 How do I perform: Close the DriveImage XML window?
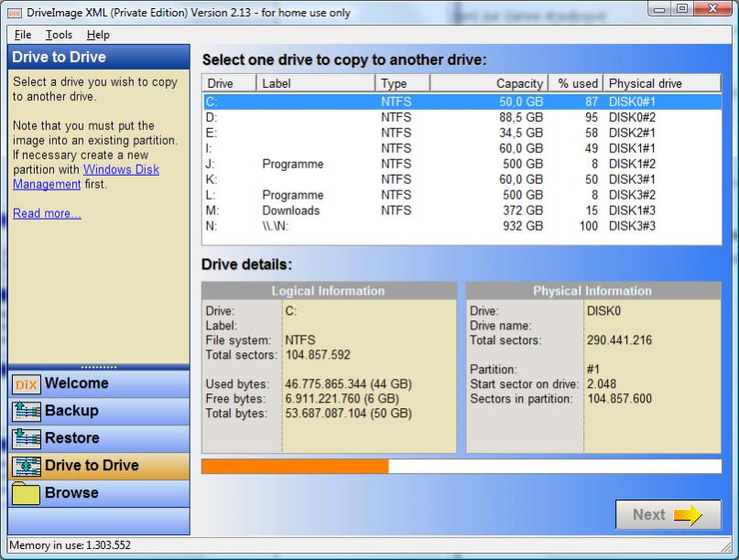pos(713,9)
